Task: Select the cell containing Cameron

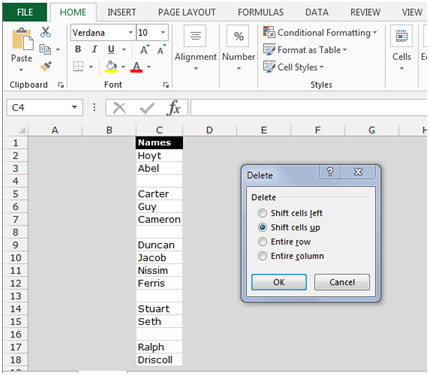Action: (159, 219)
